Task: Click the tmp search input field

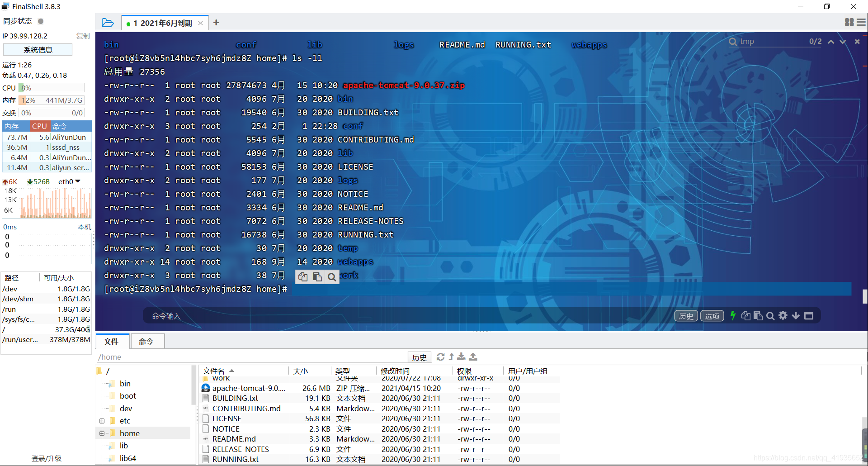Action: point(772,42)
